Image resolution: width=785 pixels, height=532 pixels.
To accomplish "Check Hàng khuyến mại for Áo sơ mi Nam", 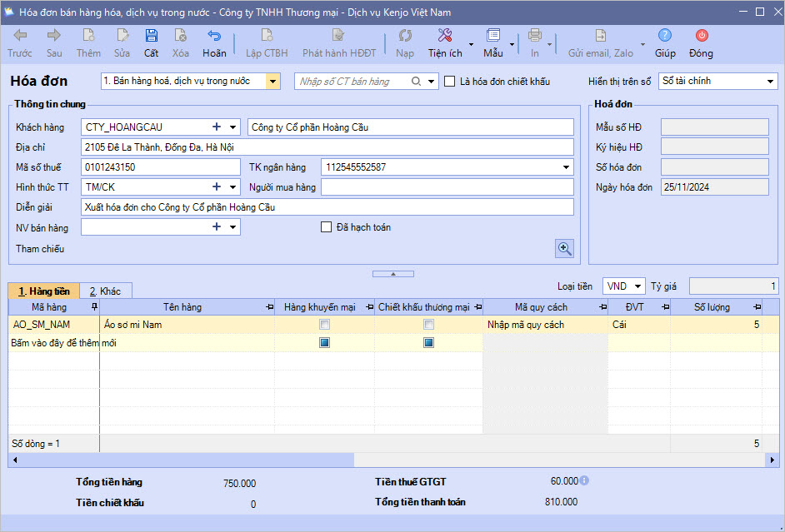I will click(325, 325).
